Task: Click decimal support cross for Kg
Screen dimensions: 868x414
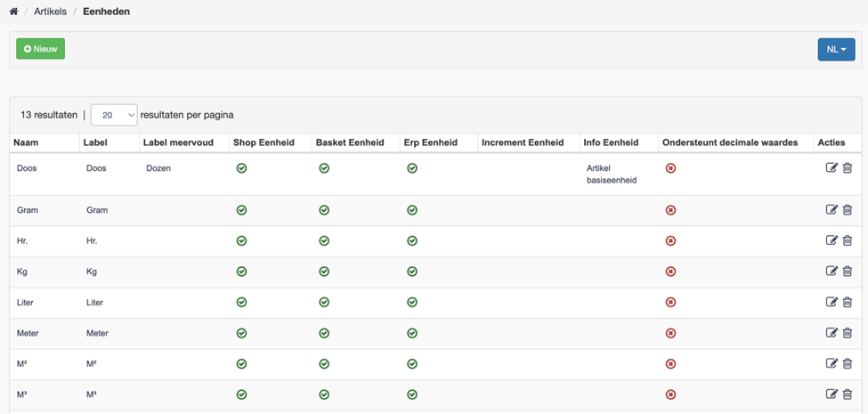Action: (x=670, y=272)
